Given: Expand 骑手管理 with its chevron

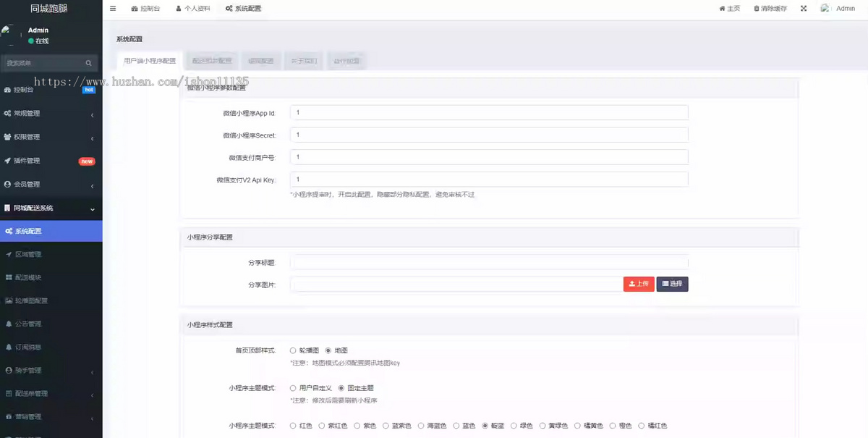Looking at the screenshot, I should 93,372.
